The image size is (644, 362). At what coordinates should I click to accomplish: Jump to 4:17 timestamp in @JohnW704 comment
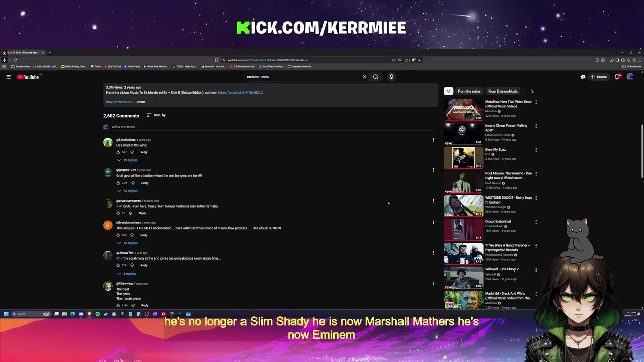point(119,259)
